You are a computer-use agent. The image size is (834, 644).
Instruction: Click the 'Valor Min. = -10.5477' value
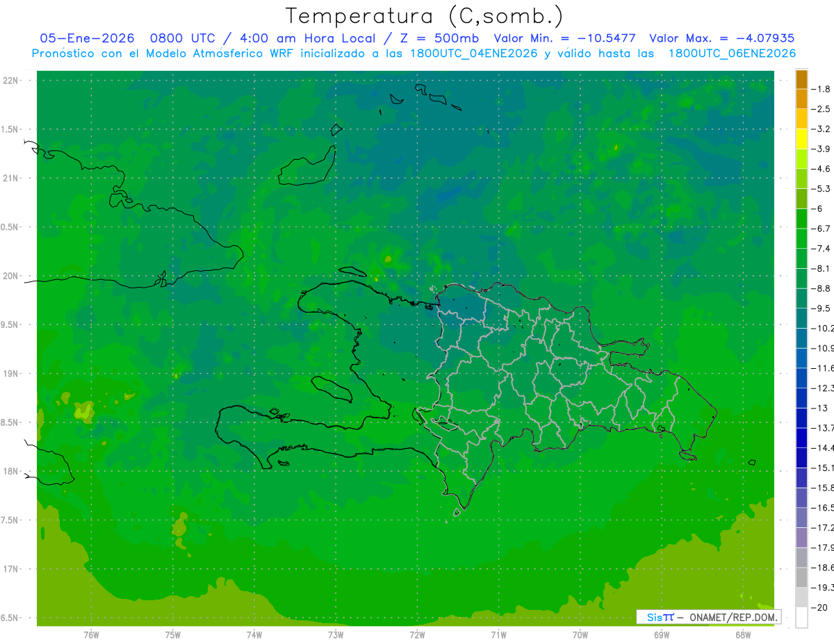(564, 38)
